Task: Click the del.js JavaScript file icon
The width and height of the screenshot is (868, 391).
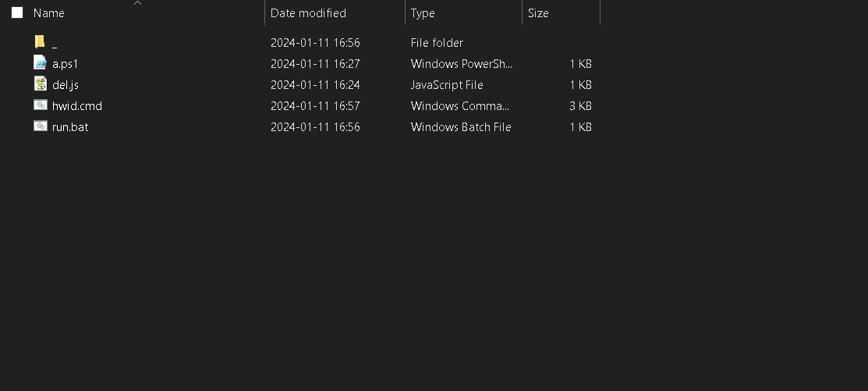Action: click(x=41, y=84)
